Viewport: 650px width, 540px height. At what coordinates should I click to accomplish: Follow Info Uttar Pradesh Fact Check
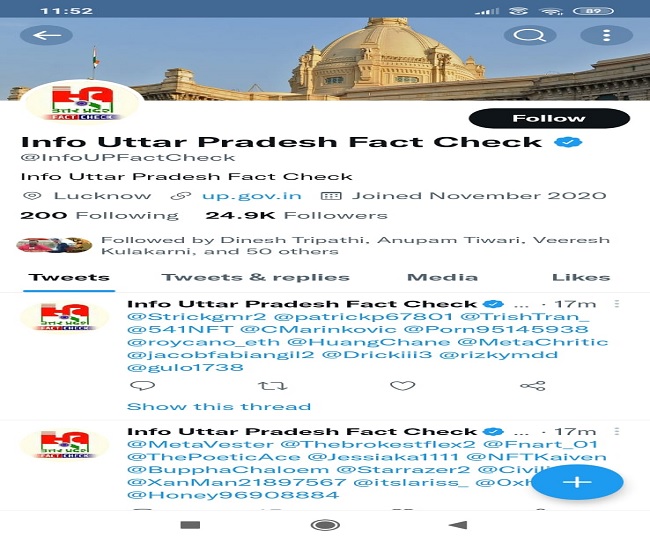pyautogui.click(x=549, y=119)
